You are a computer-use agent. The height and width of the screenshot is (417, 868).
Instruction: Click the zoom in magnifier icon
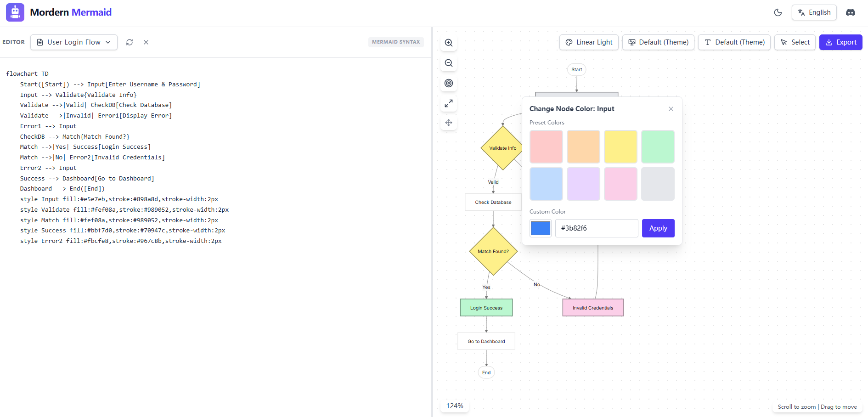click(x=449, y=43)
